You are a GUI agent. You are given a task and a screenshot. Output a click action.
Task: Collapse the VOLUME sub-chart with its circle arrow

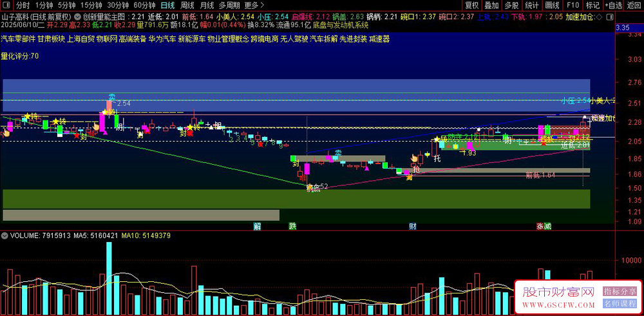coord(5,236)
